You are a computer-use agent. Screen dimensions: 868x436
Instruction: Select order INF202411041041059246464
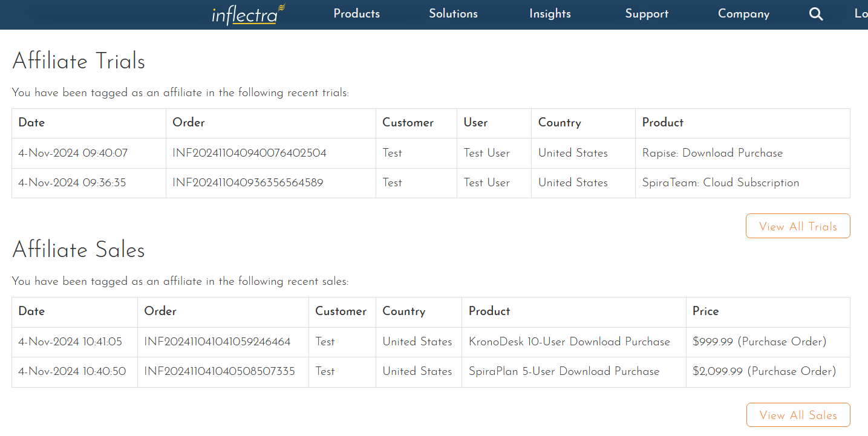tap(217, 342)
